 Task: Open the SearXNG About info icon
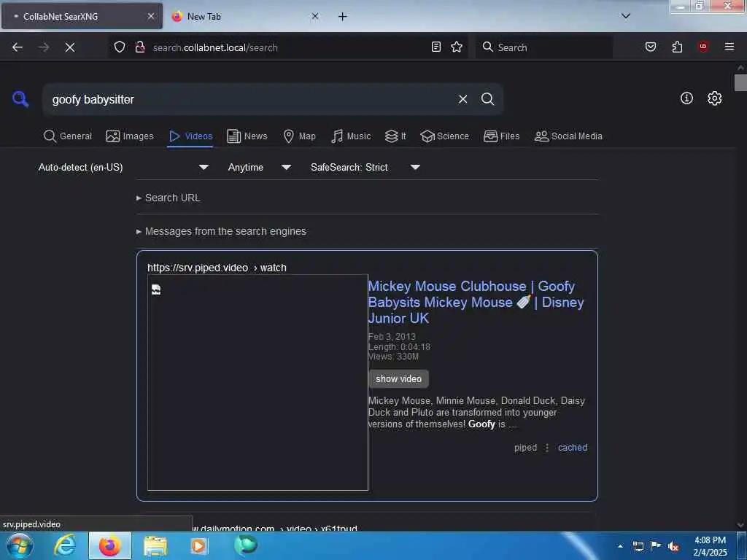click(686, 98)
